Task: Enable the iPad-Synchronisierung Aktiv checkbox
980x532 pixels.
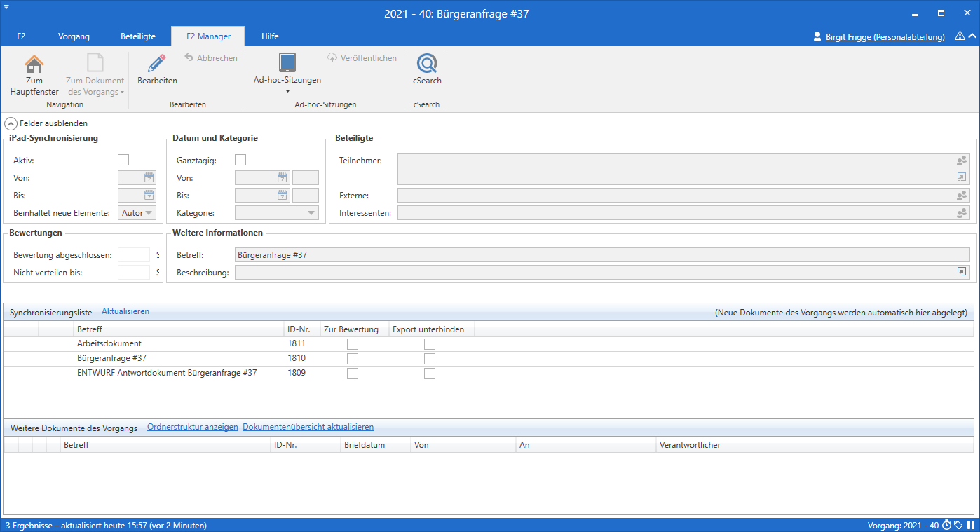Action: (123, 161)
